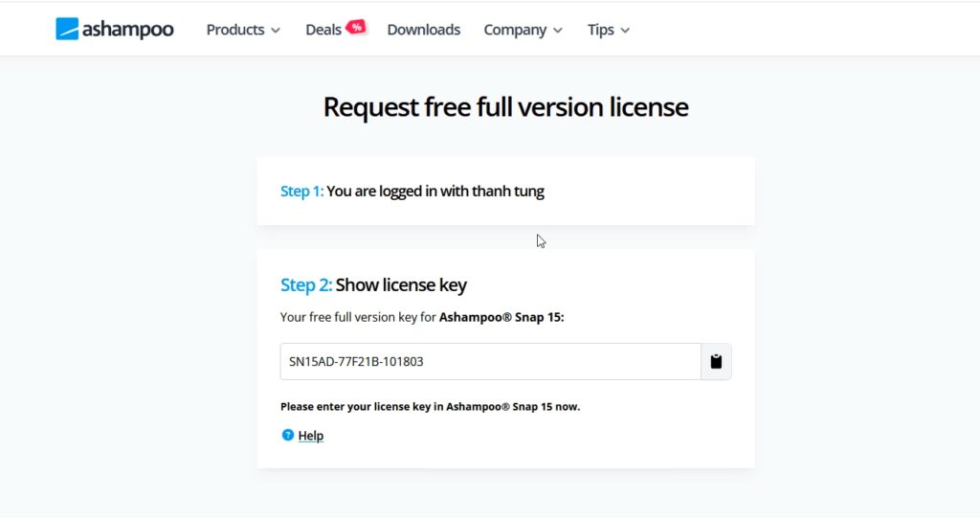Open the Help link
This screenshot has width=980, height=520.
(311, 436)
